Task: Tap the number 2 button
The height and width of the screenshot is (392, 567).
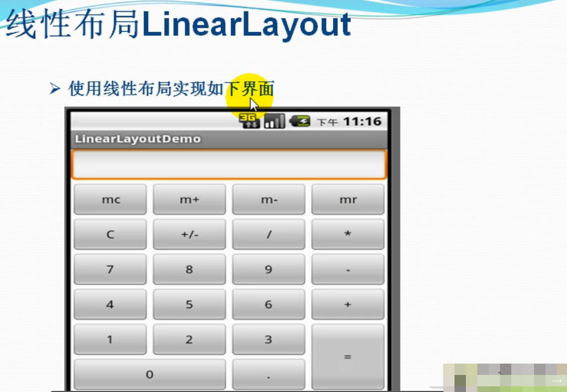Action: coord(190,340)
